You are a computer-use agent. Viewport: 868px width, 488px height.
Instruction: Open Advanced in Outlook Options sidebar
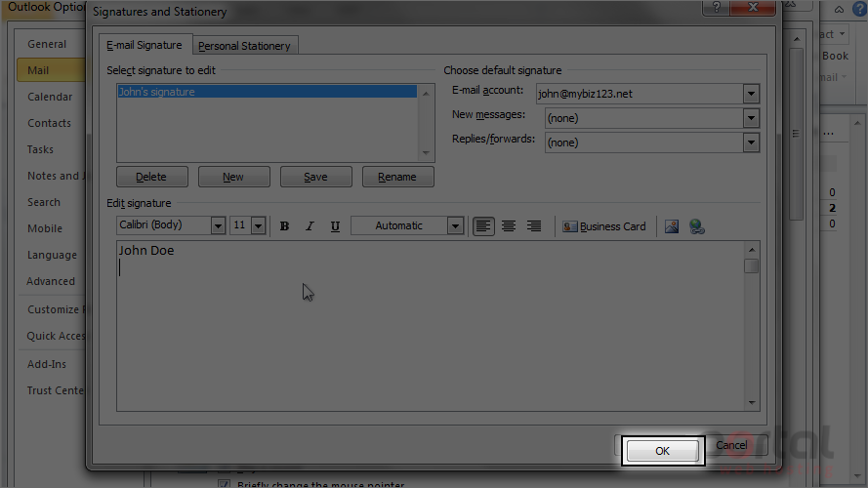pyautogui.click(x=51, y=282)
